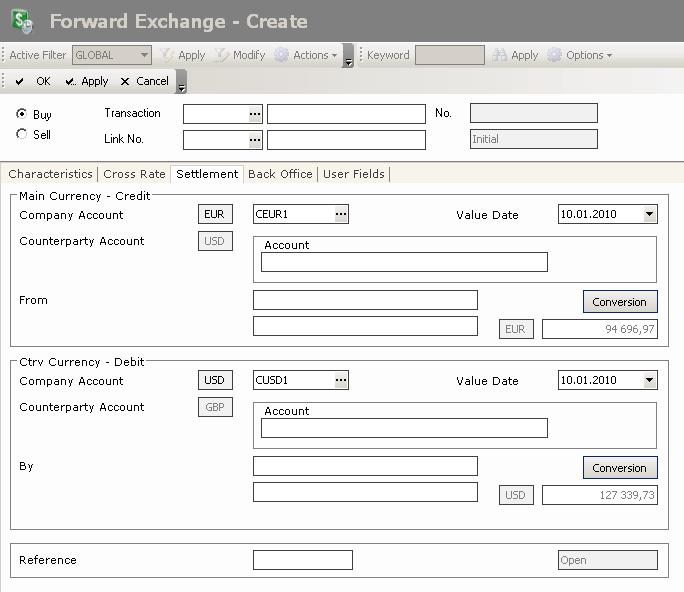Open the Options gear menu
Image resolution: width=684 pixels, height=592 pixels.
point(555,55)
